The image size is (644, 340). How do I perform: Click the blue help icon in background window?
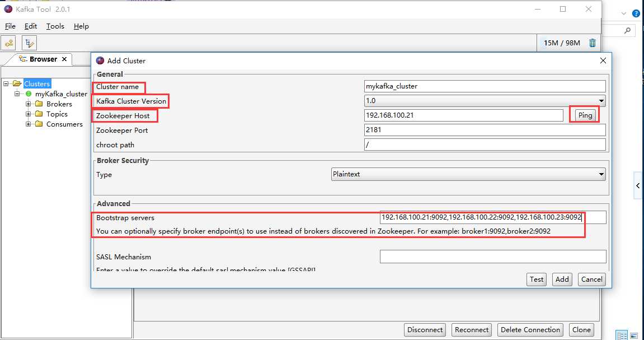click(636, 13)
